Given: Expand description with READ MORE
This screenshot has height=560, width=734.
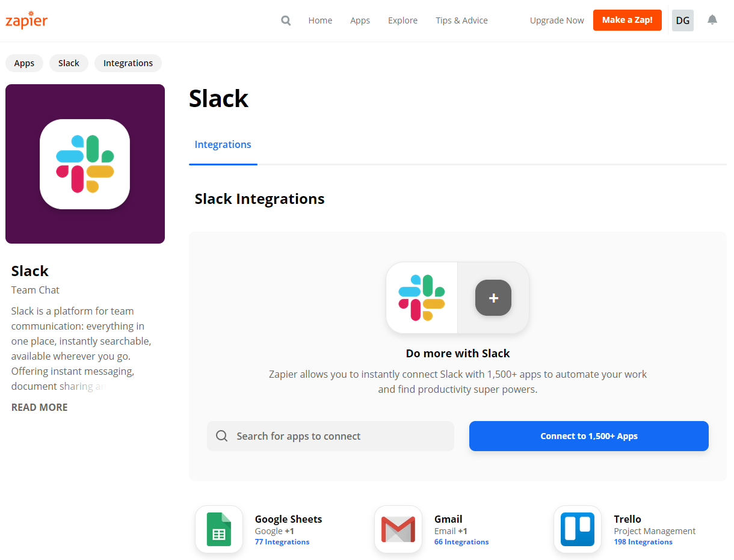Looking at the screenshot, I should pos(40,407).
